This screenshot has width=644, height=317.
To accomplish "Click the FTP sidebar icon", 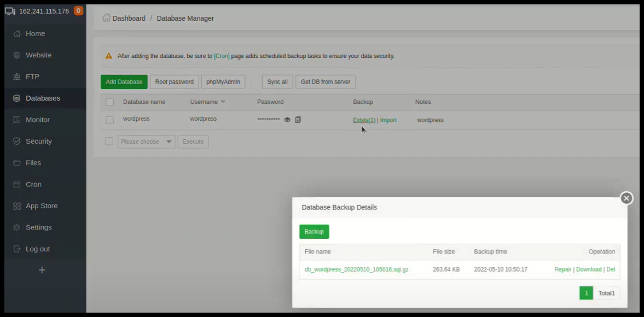I will click(17, 77).
